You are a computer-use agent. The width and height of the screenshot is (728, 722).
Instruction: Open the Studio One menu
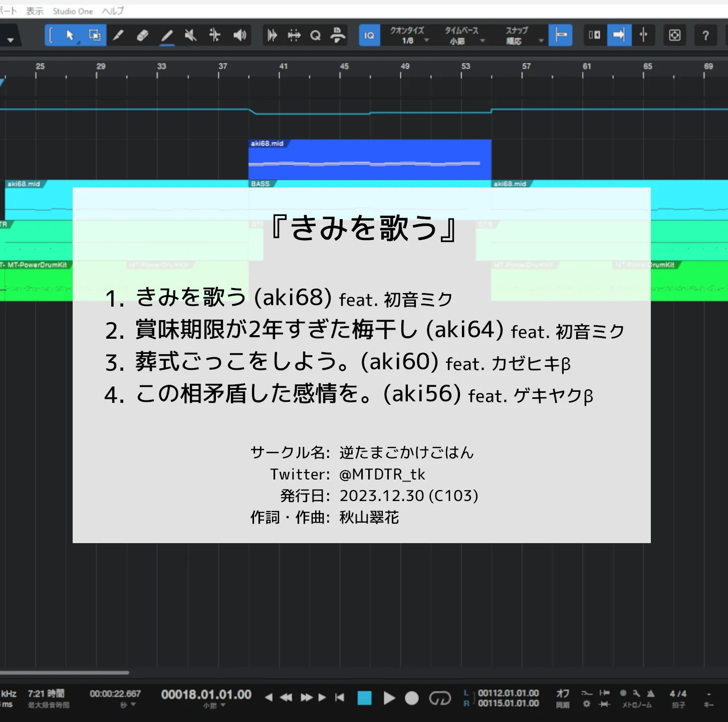pyautogui.click(x=73, y=11)
